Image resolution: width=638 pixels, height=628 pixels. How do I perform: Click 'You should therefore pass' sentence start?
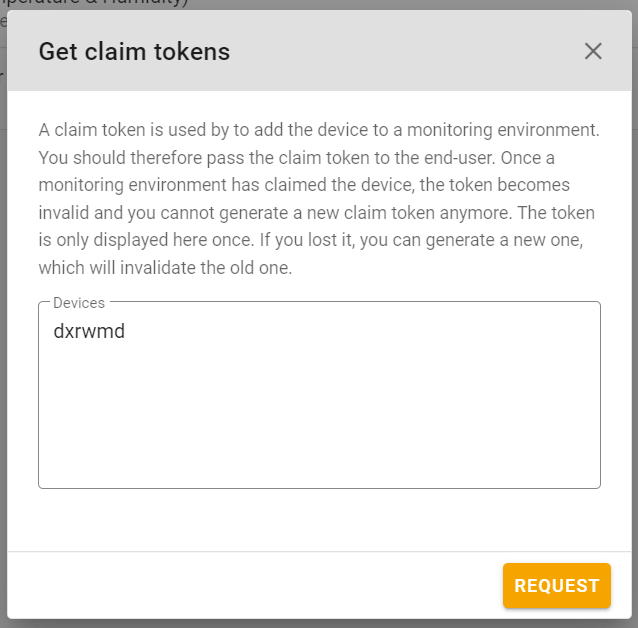120,158
